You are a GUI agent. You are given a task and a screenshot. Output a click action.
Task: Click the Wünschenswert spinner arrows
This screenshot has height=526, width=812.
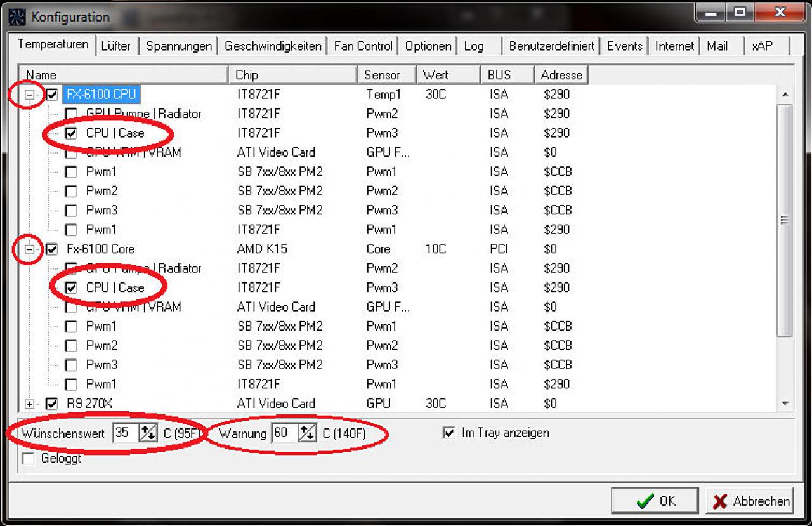[x=148, y=433]
